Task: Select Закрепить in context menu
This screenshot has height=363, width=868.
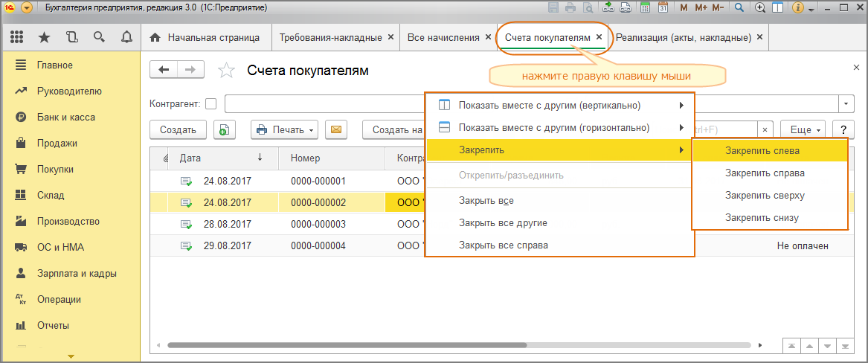Action: (559, 150)
